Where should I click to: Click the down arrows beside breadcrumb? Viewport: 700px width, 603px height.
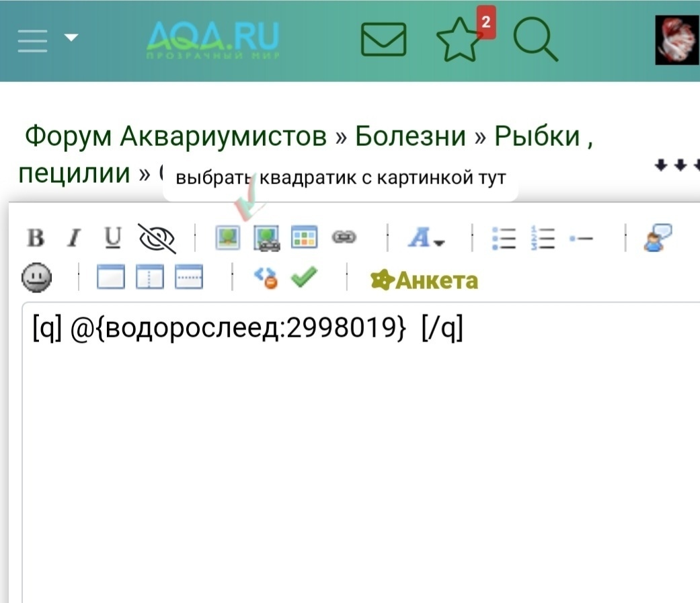(x=676, y=165)
